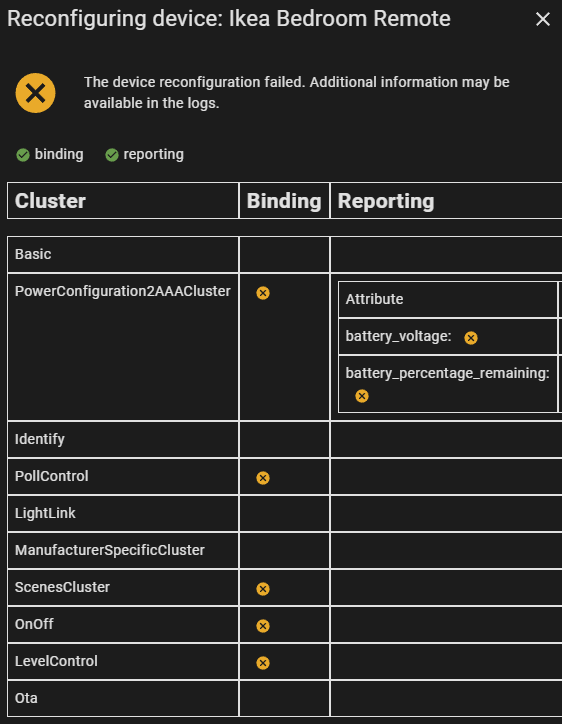
Task: Click the battery_voltage failed status icon
Action: (471, 338)
